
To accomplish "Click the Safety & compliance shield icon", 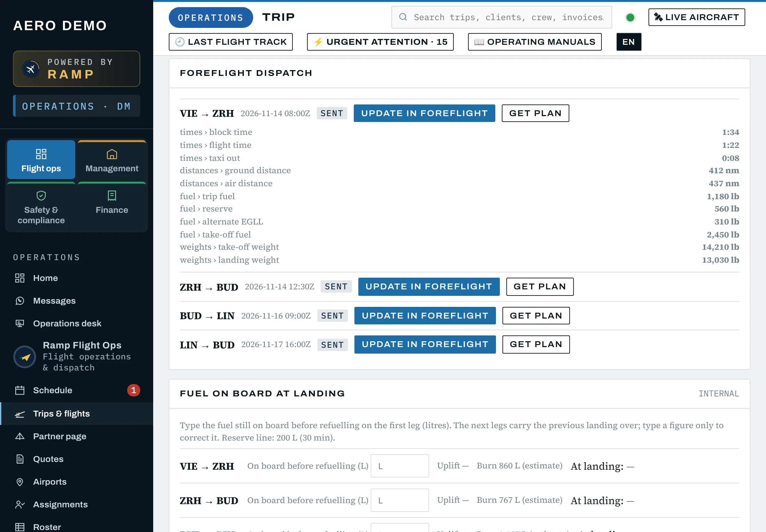I will (41, 195).
